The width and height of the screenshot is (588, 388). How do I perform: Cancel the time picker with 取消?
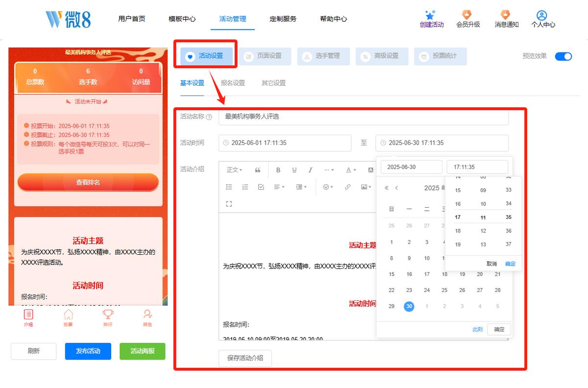tap(491, 264)
